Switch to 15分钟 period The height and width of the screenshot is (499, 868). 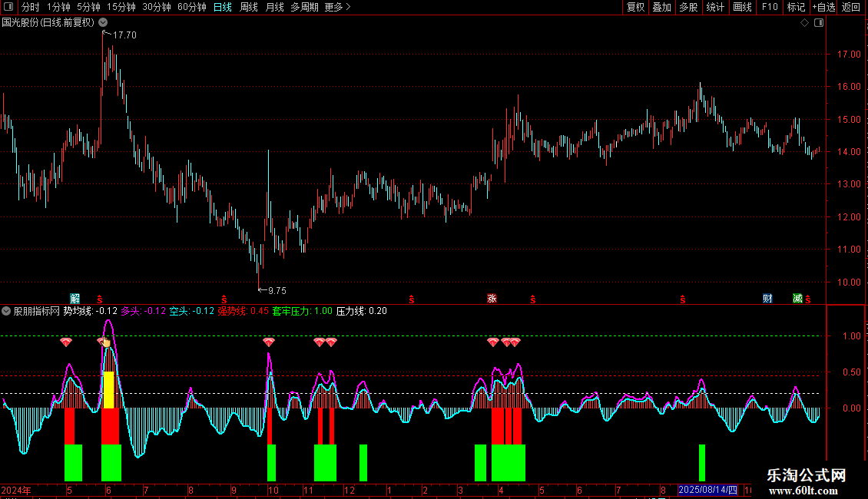(x=121, y=7)
